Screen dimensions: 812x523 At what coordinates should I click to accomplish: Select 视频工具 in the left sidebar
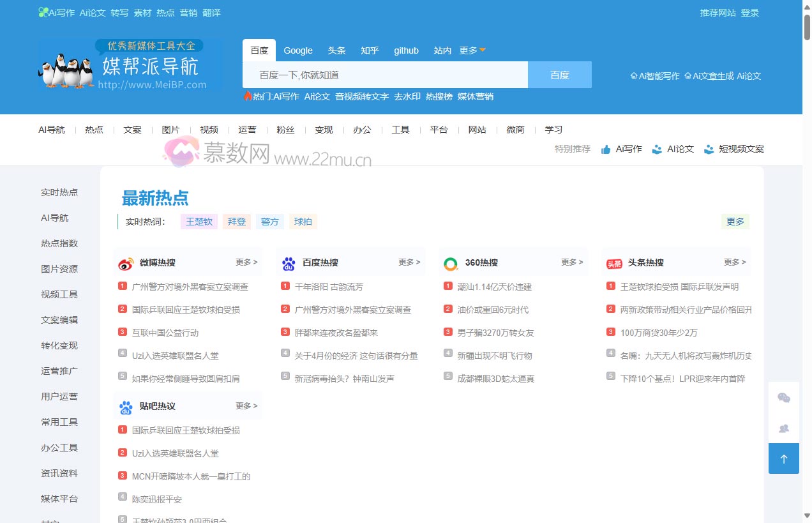[x=59, y=294]
